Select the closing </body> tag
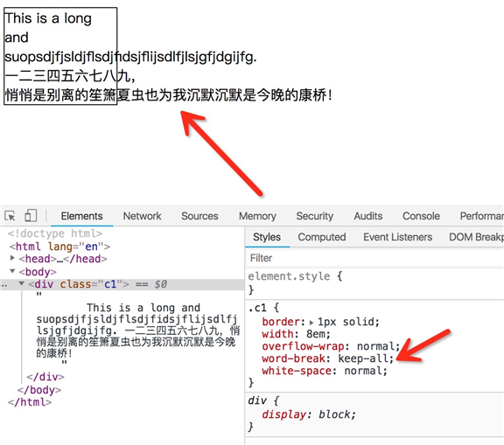Screen dimensions: 504x445 (x=39, y=390)
